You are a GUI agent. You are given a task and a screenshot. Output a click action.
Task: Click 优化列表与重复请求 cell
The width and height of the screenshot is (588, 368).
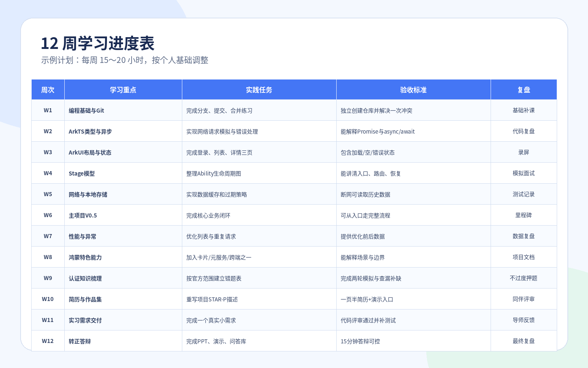click(x=259, y=236)
